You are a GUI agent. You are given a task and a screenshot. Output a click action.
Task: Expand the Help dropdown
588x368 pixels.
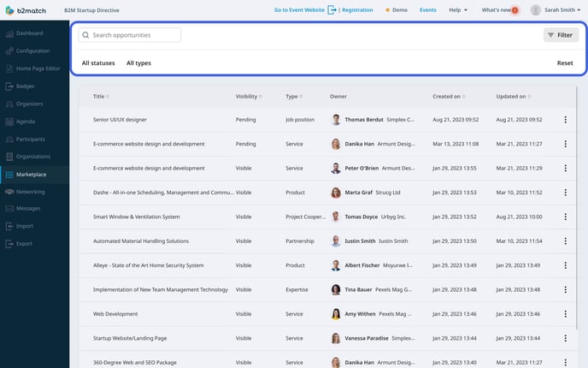(458, 10)
